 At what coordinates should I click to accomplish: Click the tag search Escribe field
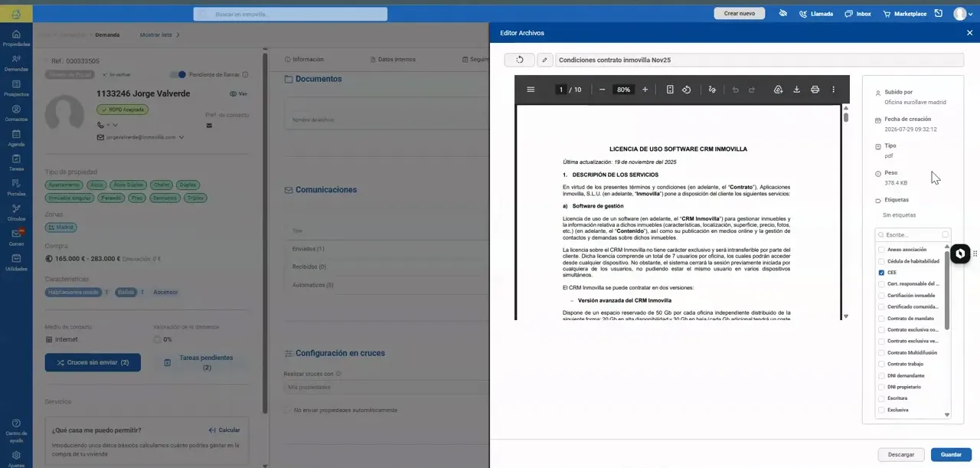(913, 235)
